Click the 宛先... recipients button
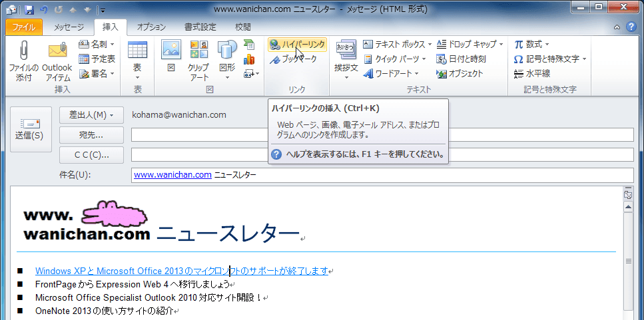 (x=92, y=135)
